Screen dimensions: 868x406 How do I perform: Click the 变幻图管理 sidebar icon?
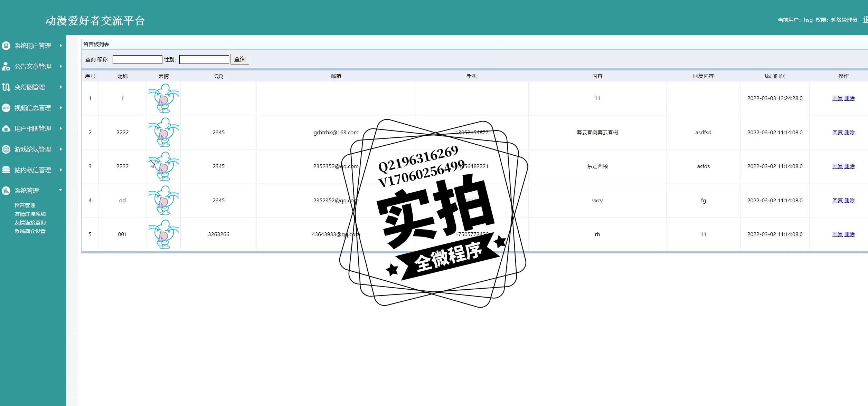click(6, 87)
